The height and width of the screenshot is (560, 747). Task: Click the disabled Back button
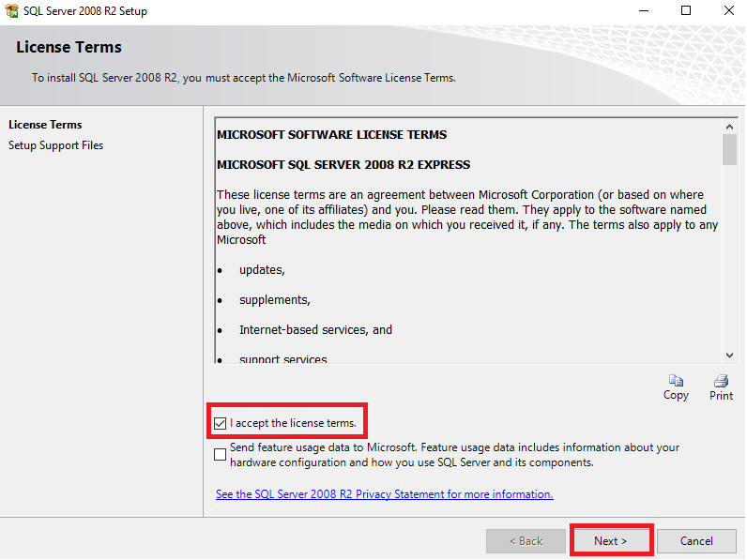click(526, 541)
